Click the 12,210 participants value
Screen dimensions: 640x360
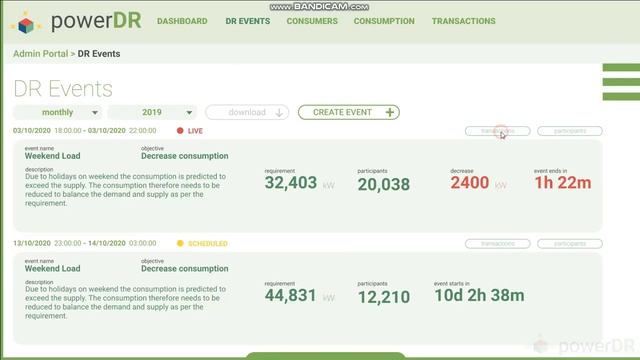point(384,297)
